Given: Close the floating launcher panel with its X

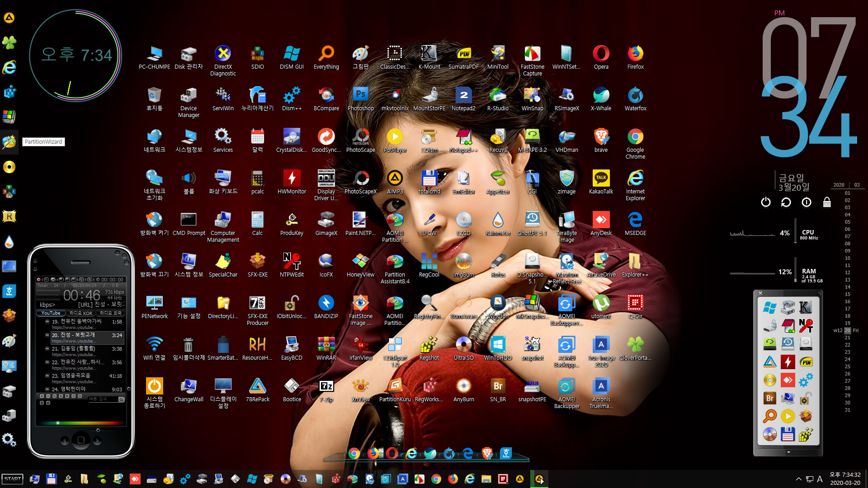Looking at the screenshot, I should point(760,293).
